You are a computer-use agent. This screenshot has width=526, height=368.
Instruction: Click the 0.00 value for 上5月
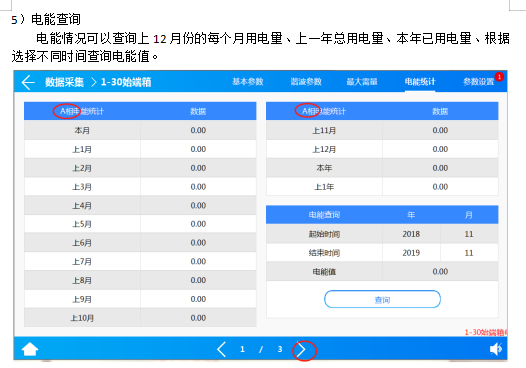(x=198, y=224)
